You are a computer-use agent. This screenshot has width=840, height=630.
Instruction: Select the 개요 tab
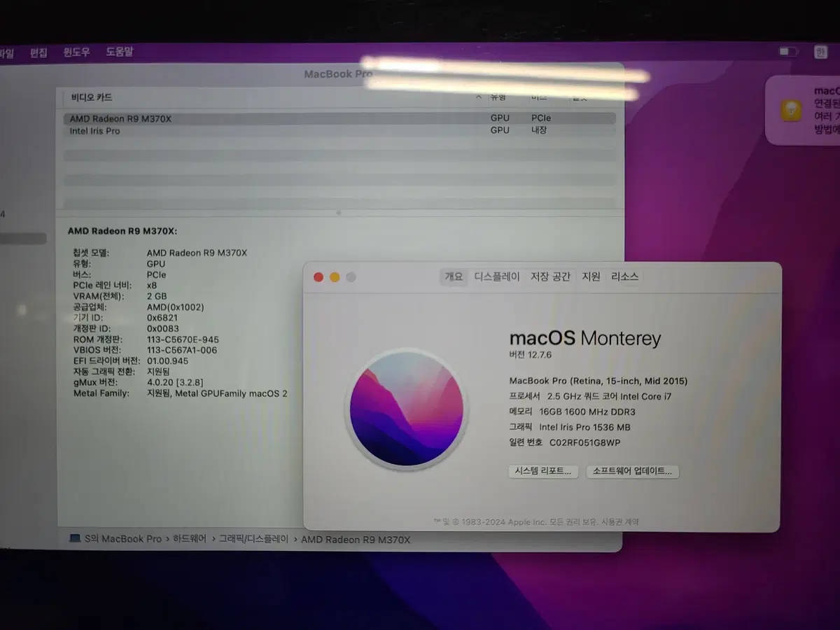(454, 276)
